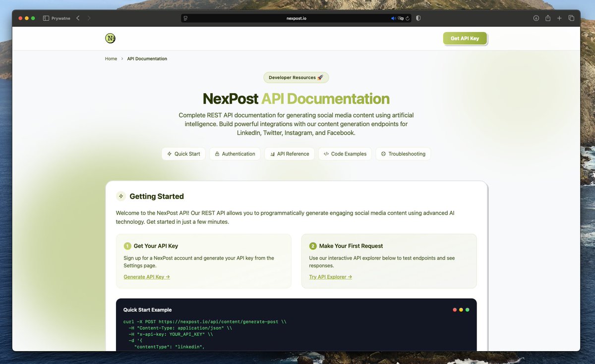Screen dimensions: 595x364
Task: Reload the nexpost.io page
Action: 408,18
